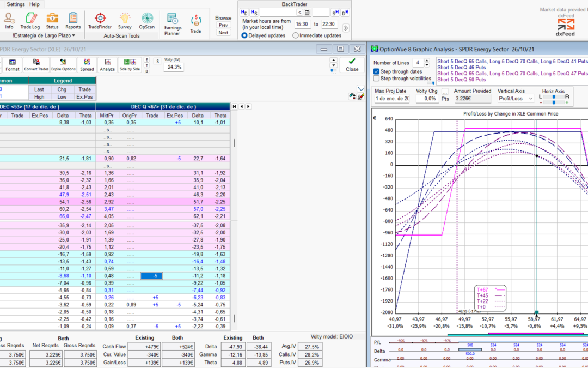The image size is (588, 368).
Task: Click BackTrader step forward one day icon
Action: (345, 13)
